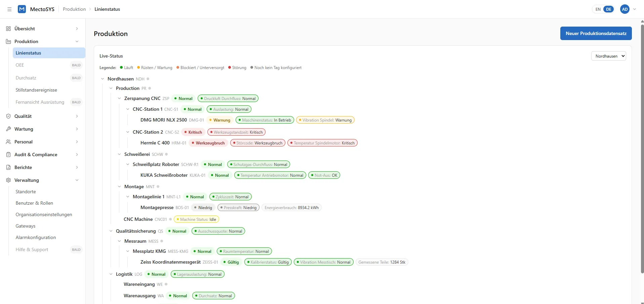Collapse the Qualitätssicherung tree node
The width and height of the screenshot is (644, 304).
(x=111, y=231)
